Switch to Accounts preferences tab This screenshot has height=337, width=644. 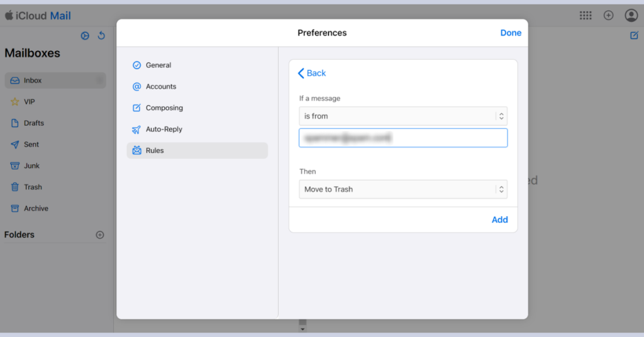(161, 87)
